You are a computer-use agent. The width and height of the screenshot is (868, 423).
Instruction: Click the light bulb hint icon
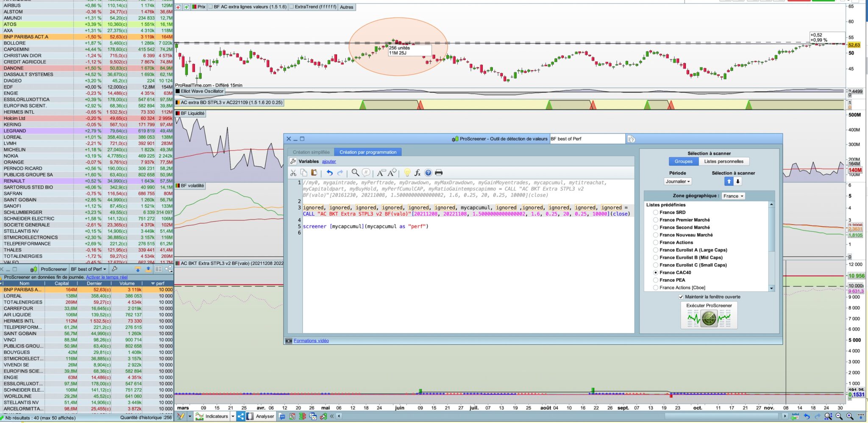407,173
